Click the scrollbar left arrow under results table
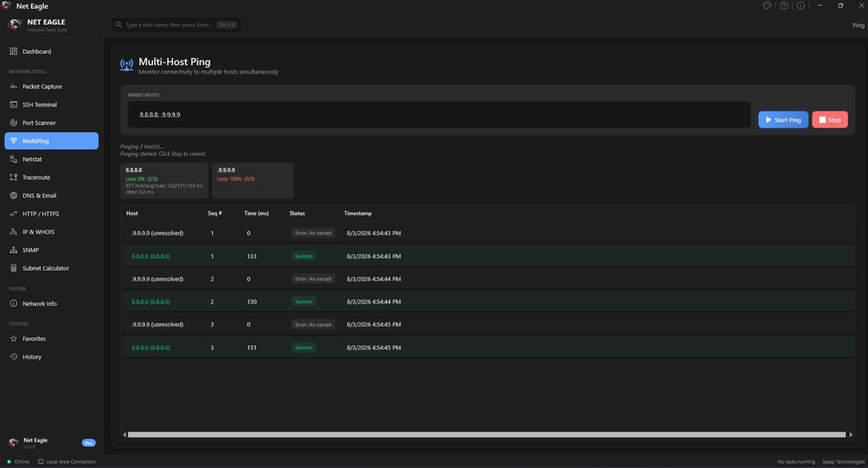The width and height of the screenshot is (868, 468). [125, 435]
